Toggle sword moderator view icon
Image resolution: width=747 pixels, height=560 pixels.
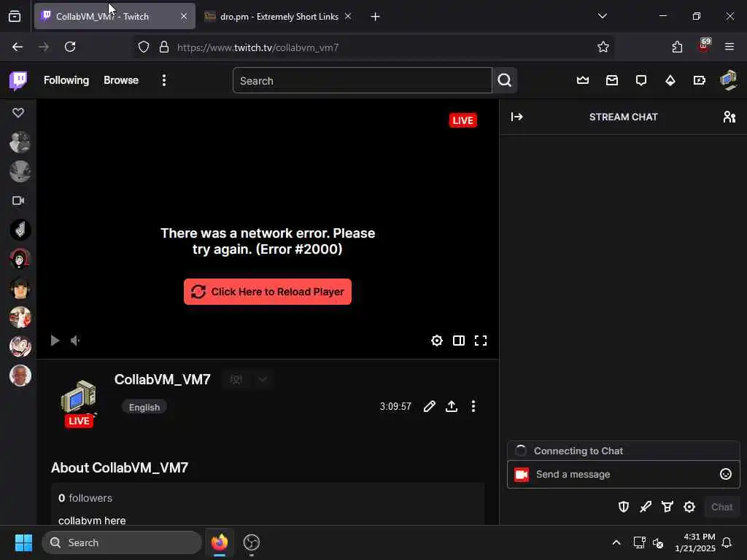(646, 507)
